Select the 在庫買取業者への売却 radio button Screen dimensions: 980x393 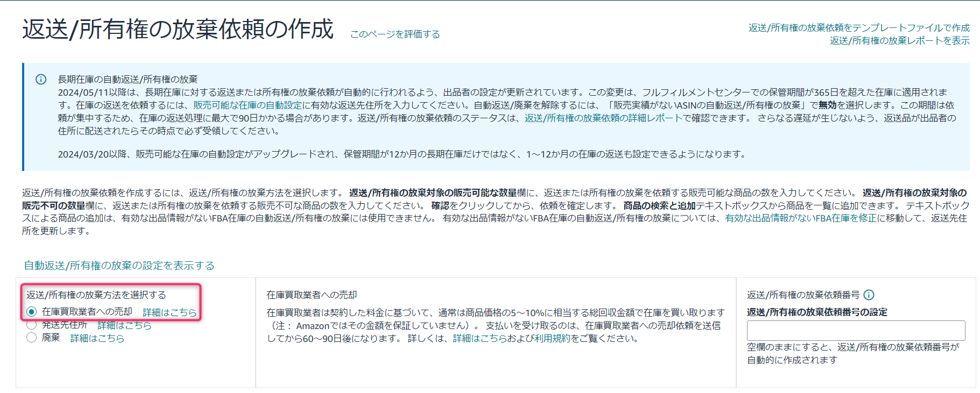32,312
